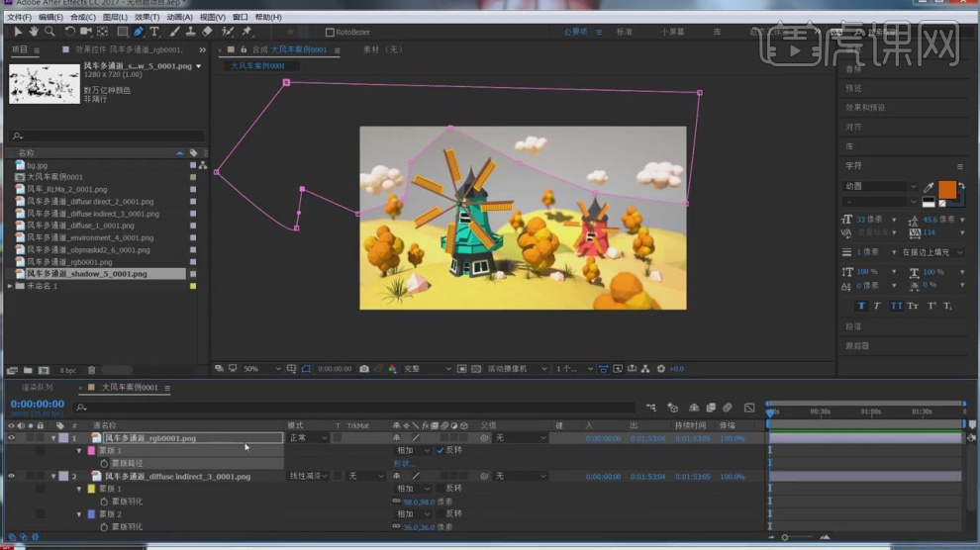Viewport: 980px width, 550px height.
Task: Select bg.jpg in project panel
Action: click(37, 165)
